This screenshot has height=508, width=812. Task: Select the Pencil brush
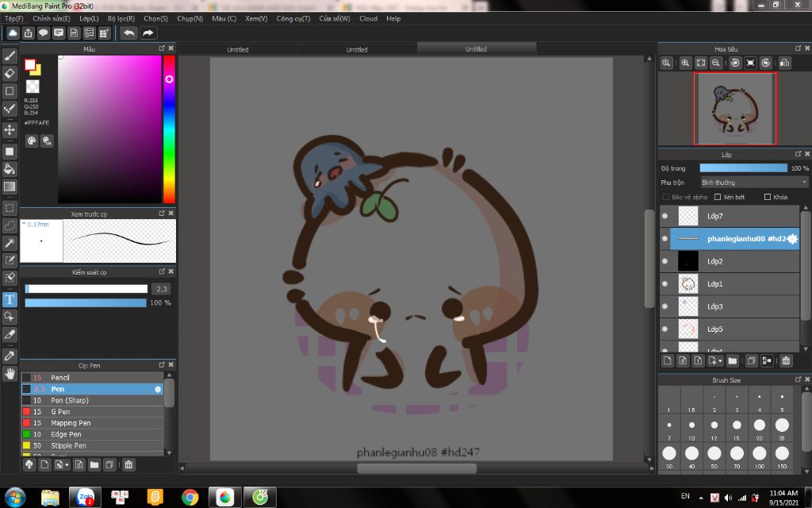tap(92, 377)
